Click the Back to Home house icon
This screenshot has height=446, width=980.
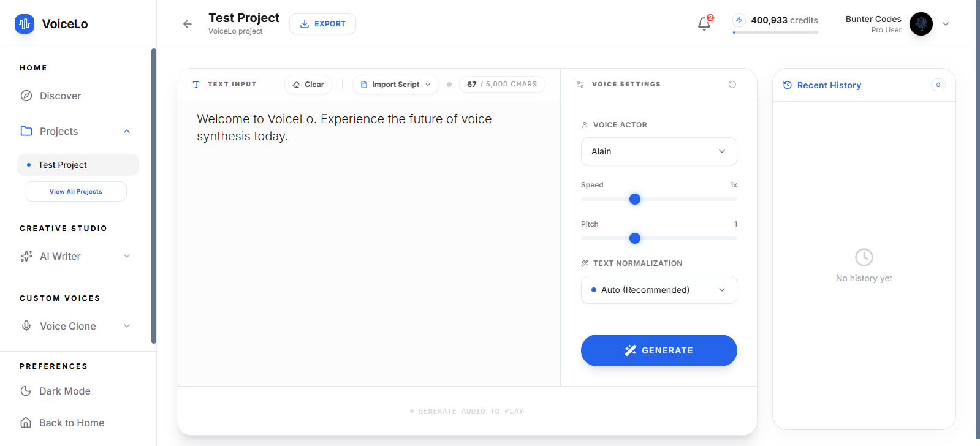(x=26, y=423)
